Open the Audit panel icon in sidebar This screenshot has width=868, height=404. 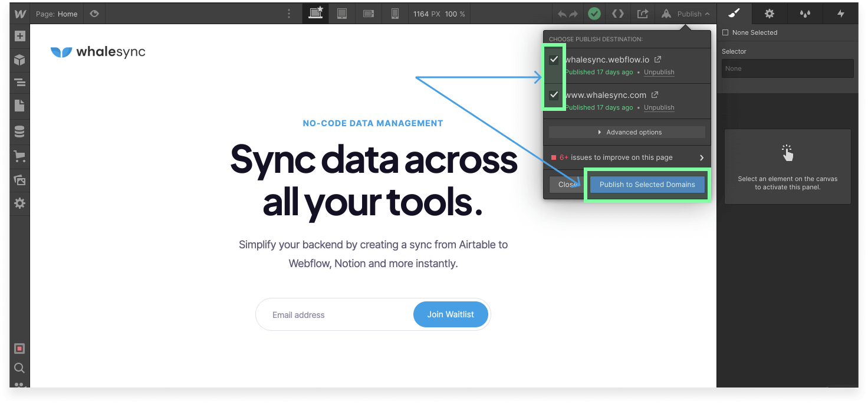point(19,349)
